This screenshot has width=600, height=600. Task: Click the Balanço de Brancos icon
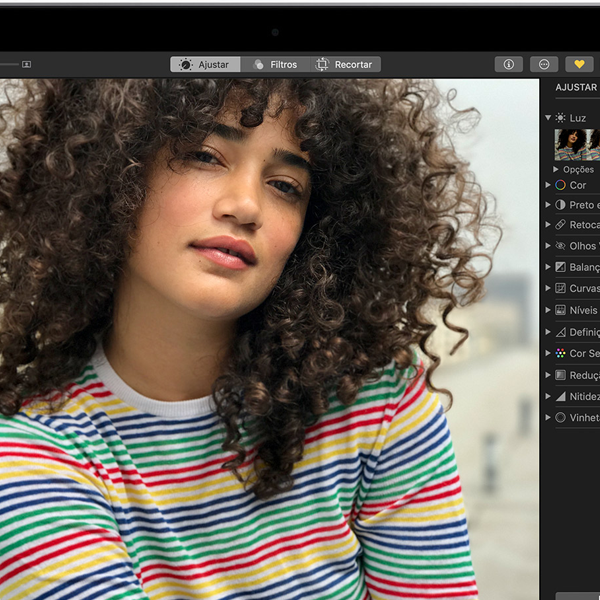(x=561, y=267)
